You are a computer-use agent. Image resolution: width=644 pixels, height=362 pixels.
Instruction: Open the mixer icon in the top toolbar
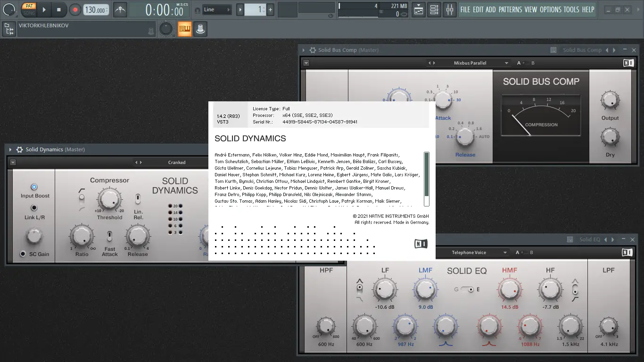pyautogui.click(x=450, y=9)
